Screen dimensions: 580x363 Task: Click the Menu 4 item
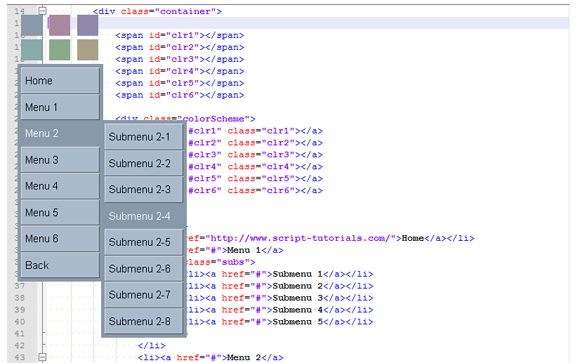tap(60, 186)
